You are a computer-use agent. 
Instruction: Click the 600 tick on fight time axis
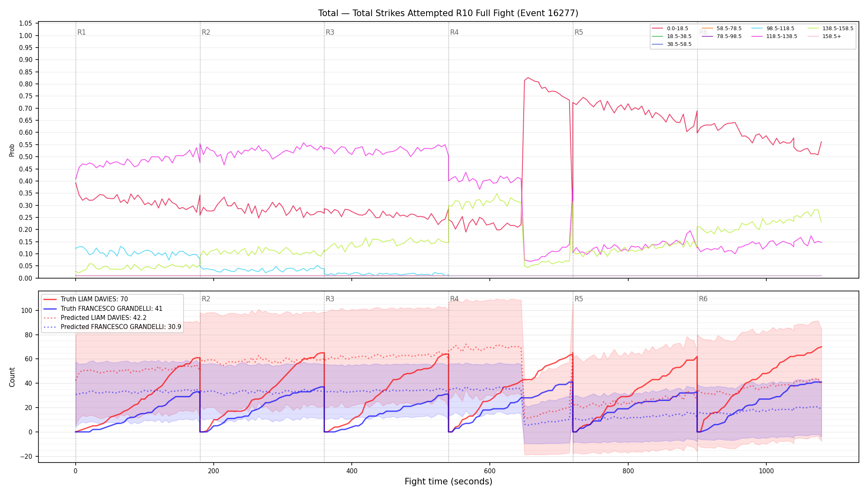490,470
